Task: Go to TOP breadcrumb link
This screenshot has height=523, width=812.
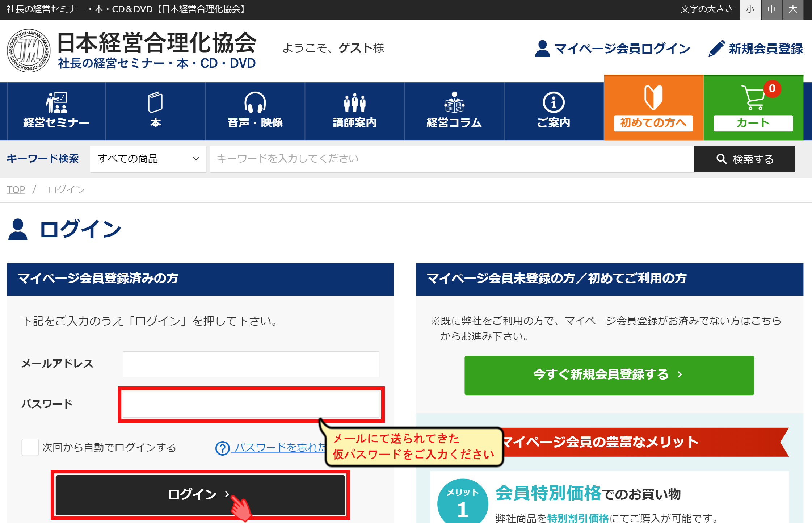Action: click(x=16, y=189)
